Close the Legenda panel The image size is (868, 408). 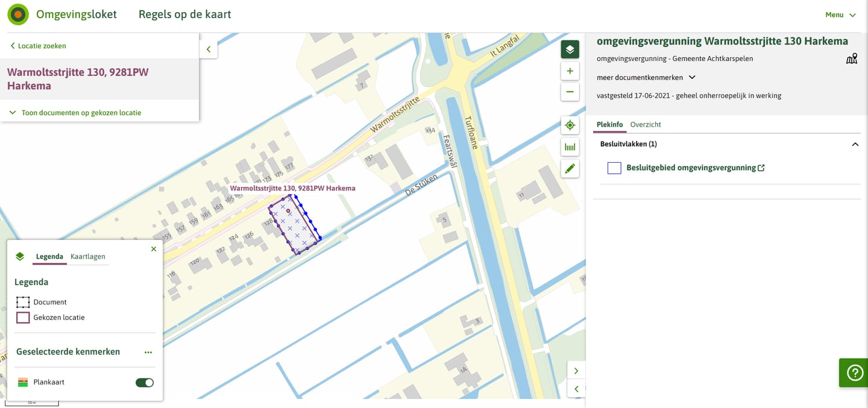pyautogui.click(x=153, y=249)
